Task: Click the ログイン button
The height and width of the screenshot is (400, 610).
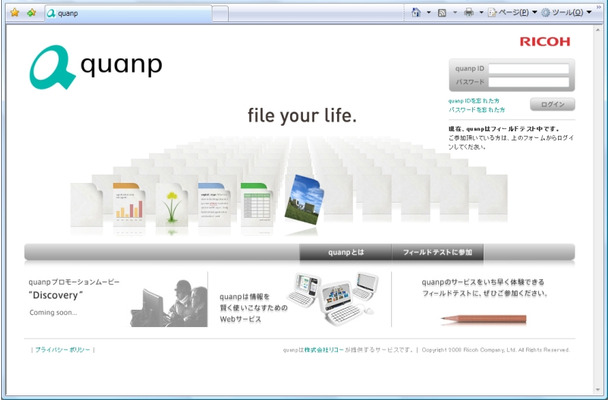Action: [x=552, y=104]
